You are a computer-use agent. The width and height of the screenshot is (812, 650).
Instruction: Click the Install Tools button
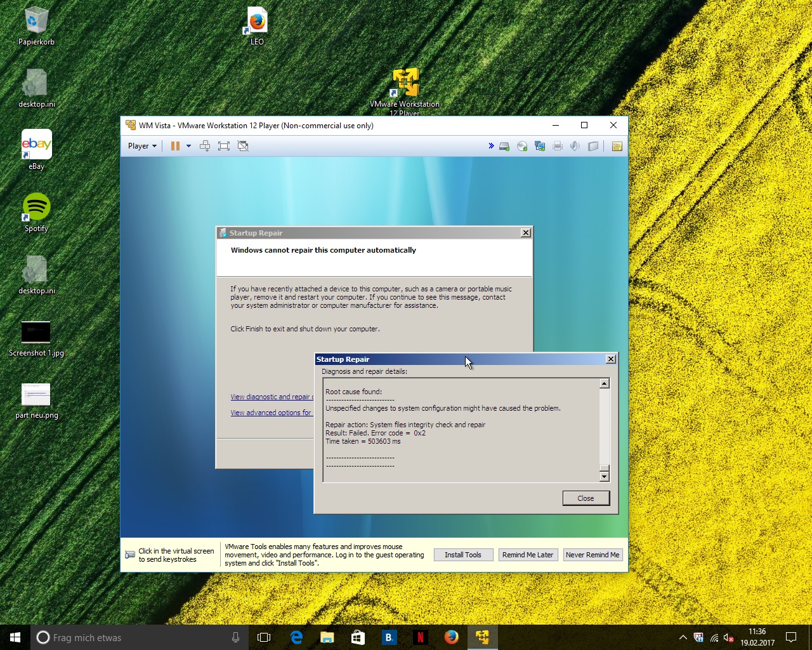(x=462, y=555)
